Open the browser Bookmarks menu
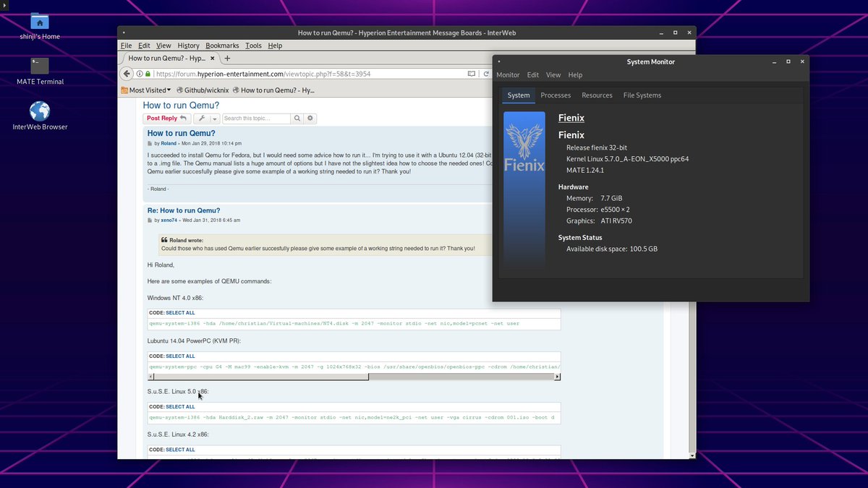The height and width of the screenshot is (488, 868). pyautogui.click(x=222, y=46)
